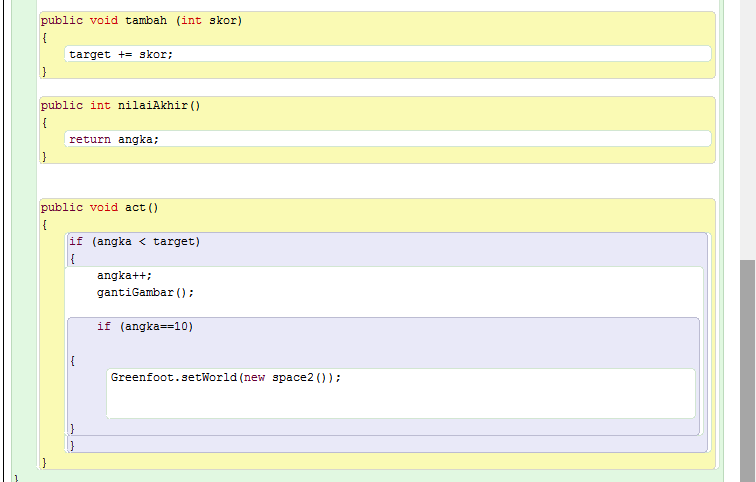Click the 'return angka;' statement
756x482 pixels.
pos(114,139)
